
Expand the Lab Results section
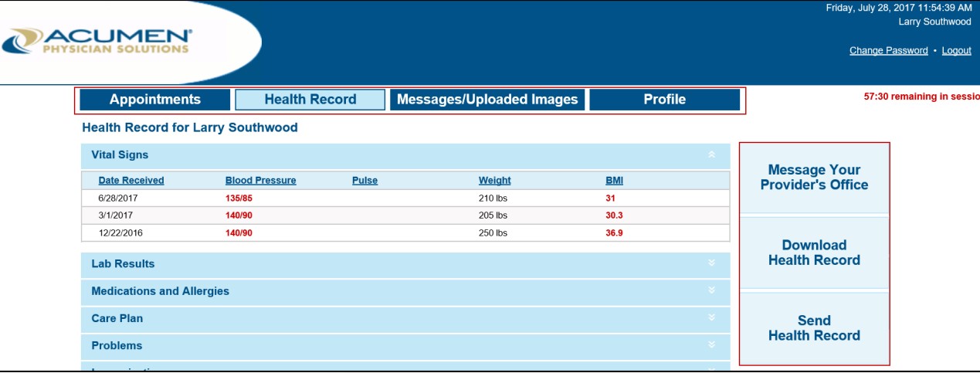click(711, 264)
